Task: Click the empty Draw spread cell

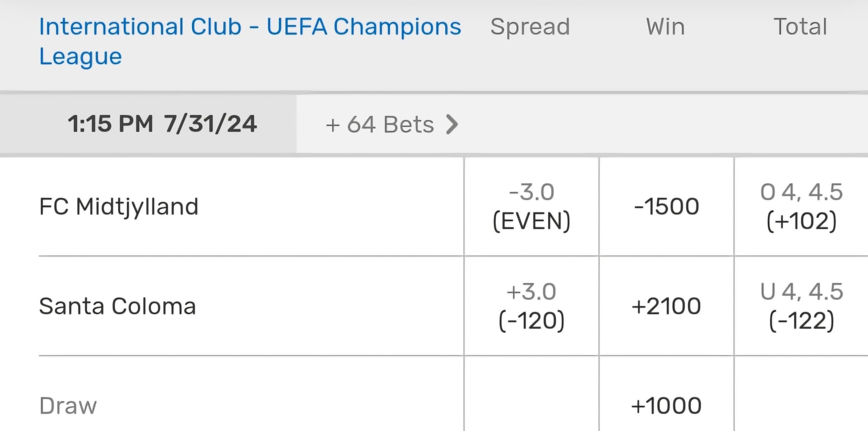Action: click(x=531, y=398)
